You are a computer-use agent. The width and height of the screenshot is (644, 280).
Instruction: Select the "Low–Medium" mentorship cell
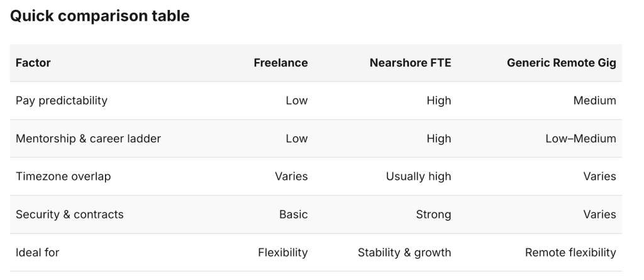pos(580,139)
